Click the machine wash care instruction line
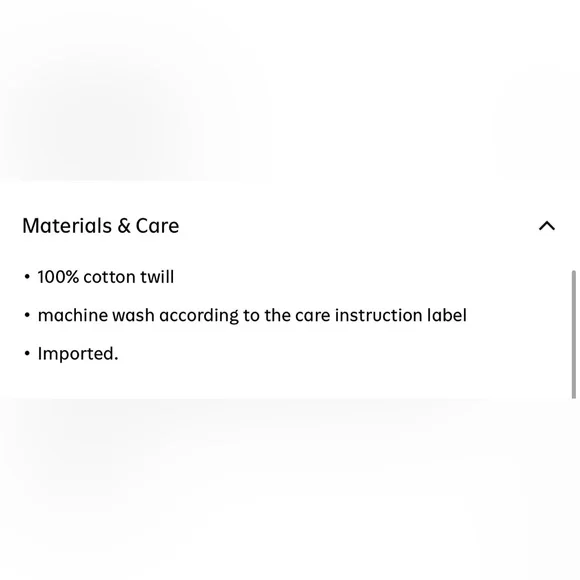This screenshot has height=580, width=580. coord(252,316)
